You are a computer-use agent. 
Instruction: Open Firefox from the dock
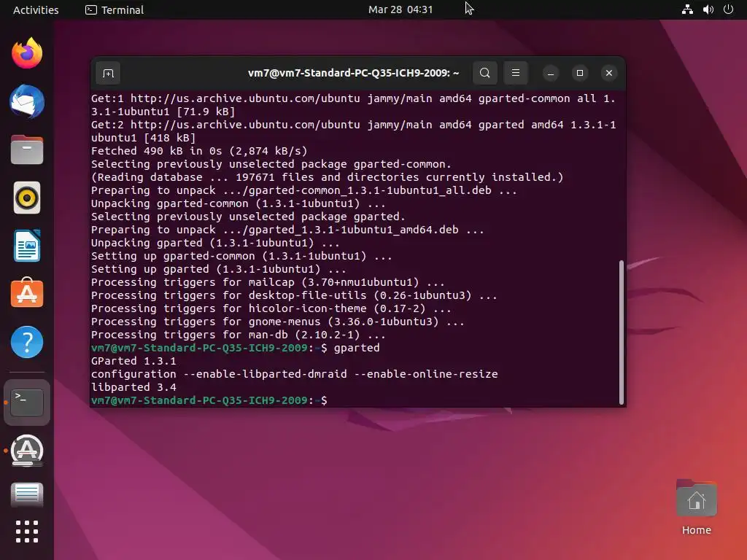(x=27, y=53)
